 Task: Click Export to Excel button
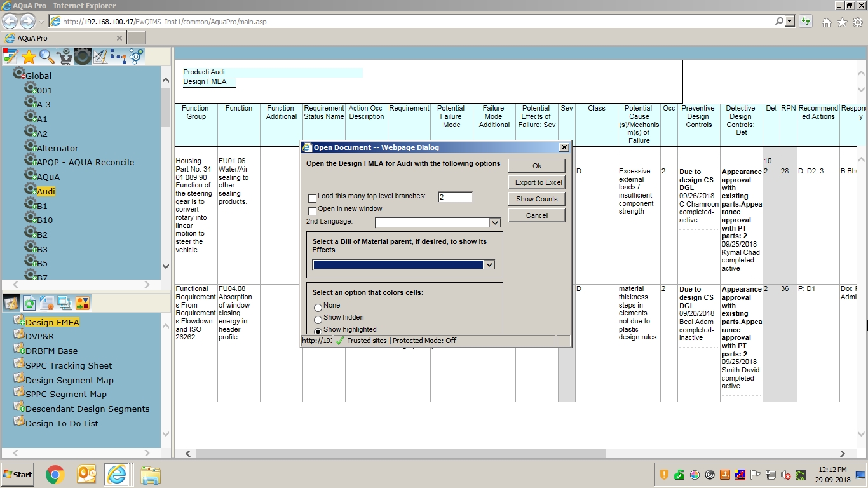tap(537, 182)
